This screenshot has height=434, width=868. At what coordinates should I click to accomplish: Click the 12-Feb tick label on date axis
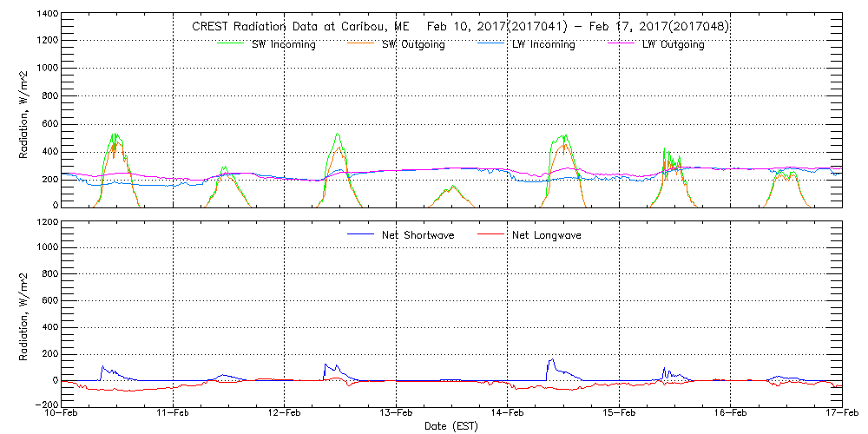[285, 415]
